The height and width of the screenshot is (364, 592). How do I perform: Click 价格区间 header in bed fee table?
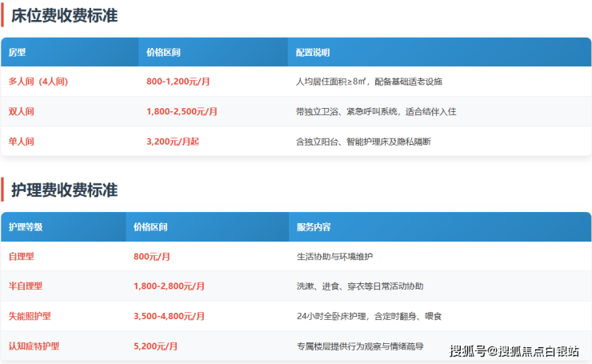[x=163, y=52]
